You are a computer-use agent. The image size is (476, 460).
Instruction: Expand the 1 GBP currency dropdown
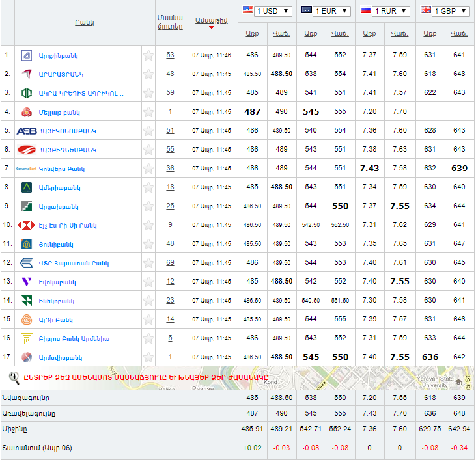click(444, 11)
